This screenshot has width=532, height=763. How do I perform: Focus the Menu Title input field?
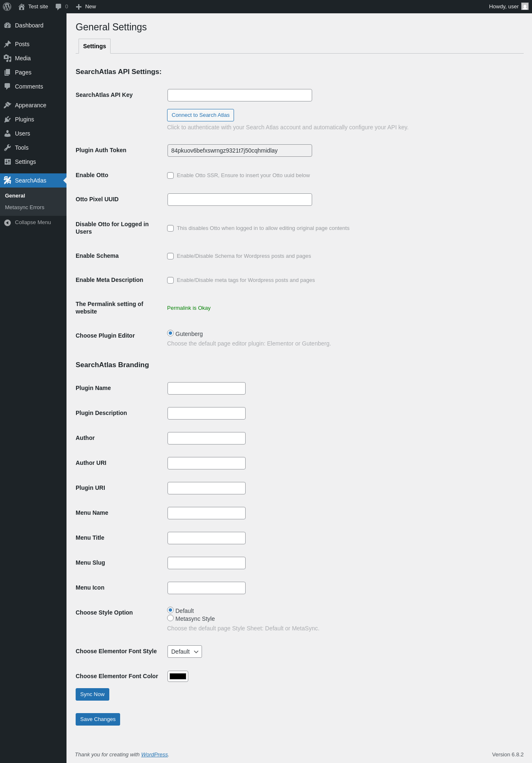pyautogui.click(x=207, y=538)
